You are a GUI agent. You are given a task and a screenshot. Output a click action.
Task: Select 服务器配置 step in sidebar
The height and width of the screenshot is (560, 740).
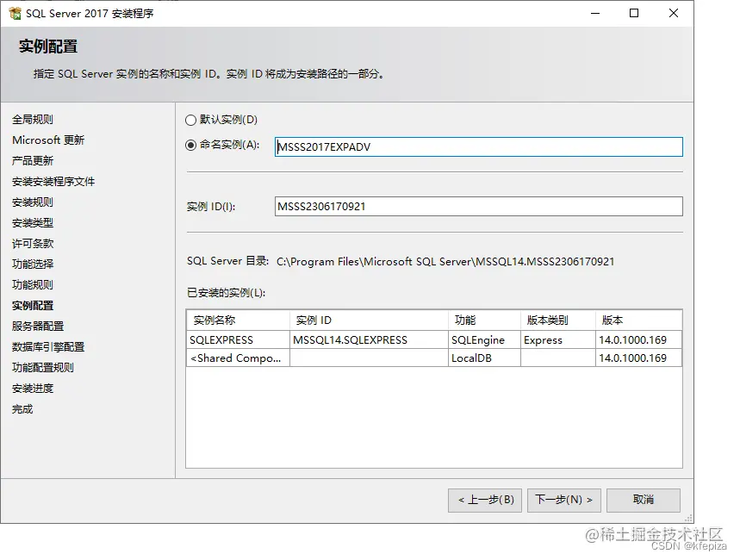point(38,327)
